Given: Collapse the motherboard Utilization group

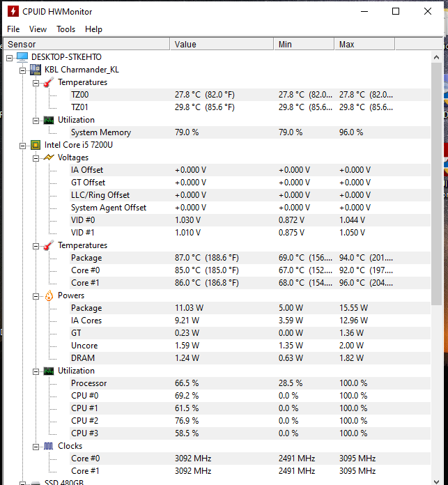Looking at the screenshot, I should (36, 121).
